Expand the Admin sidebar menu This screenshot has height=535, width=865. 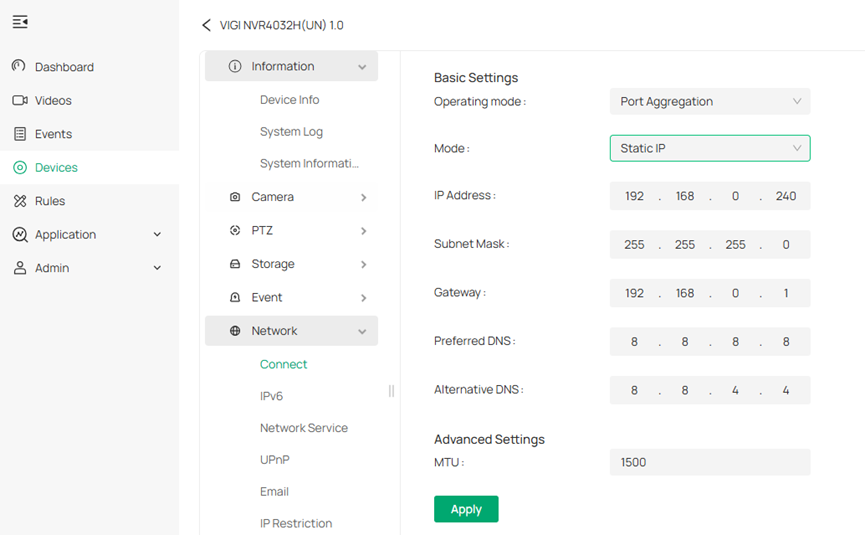[x=157, y=268]
